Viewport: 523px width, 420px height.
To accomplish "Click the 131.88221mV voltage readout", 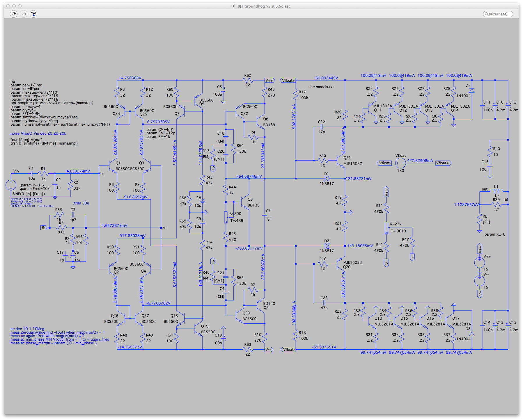I will click(359, 179).
